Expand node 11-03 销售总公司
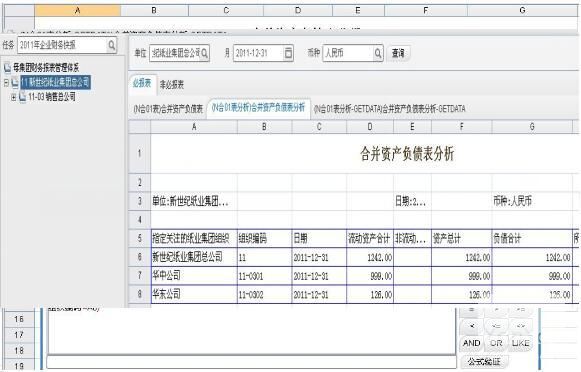 13,97
